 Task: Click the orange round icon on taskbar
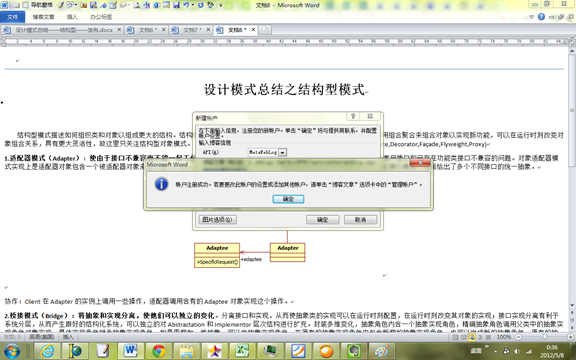[325, 351]
